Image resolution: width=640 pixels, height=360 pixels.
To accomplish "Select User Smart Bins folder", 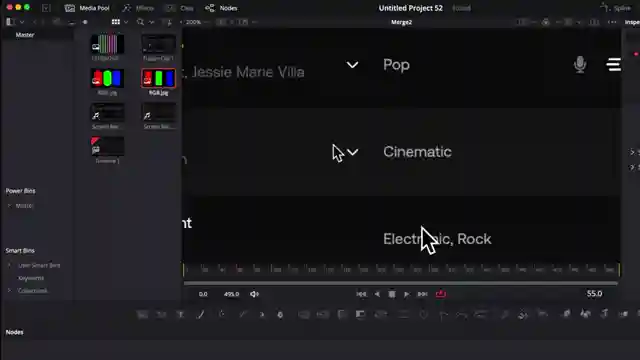I will tap(39, 265).
